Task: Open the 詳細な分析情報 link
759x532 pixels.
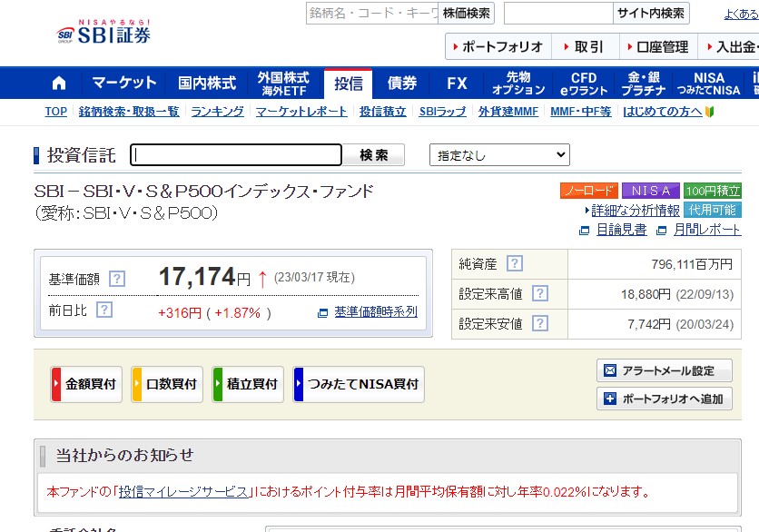Action: (x=636, y=211)
